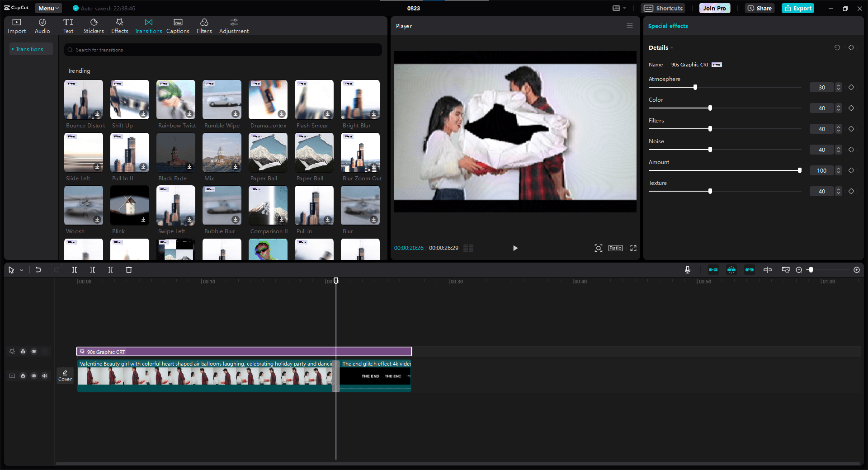Image resolution: width=868 pixels, height=470 pixels.
Task: Click the reset details icon in Special effects
Action: (837, 47)
